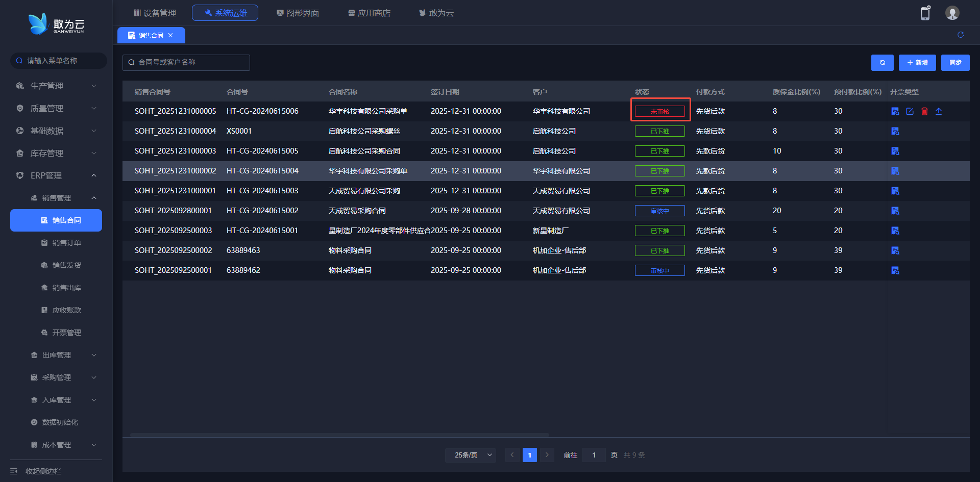Screen dimensions: 980x482
Task: Expand the 生产管理 sidebar menu
Action: click(x=56, y=86)
